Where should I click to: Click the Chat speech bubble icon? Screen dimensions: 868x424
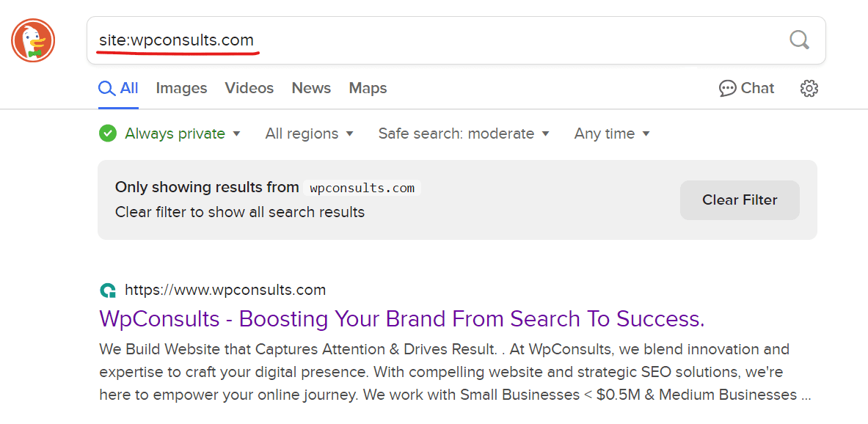click(727, 89)
